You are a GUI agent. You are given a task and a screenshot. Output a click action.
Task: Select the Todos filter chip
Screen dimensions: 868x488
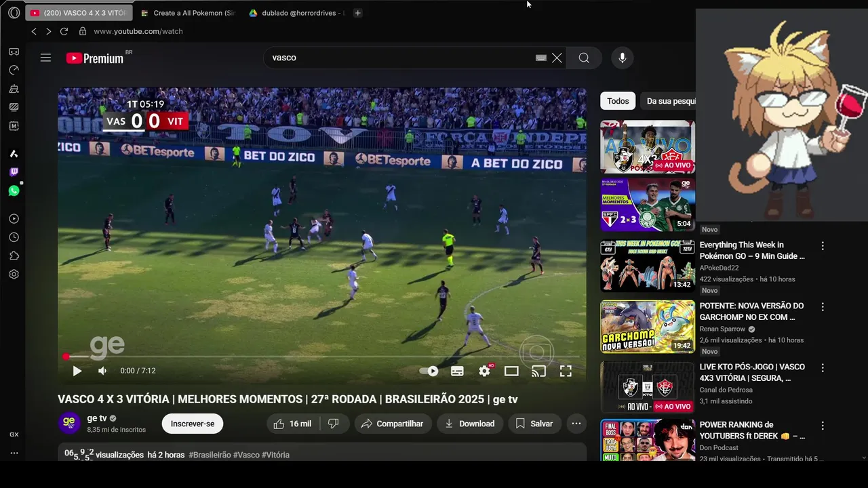[x=618, y=101]
